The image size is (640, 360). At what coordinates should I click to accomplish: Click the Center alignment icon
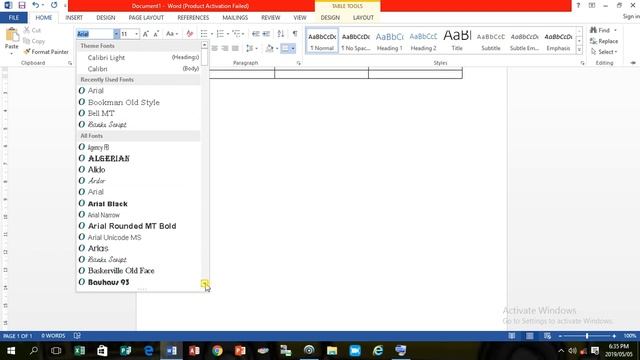(x=215, y=48)
